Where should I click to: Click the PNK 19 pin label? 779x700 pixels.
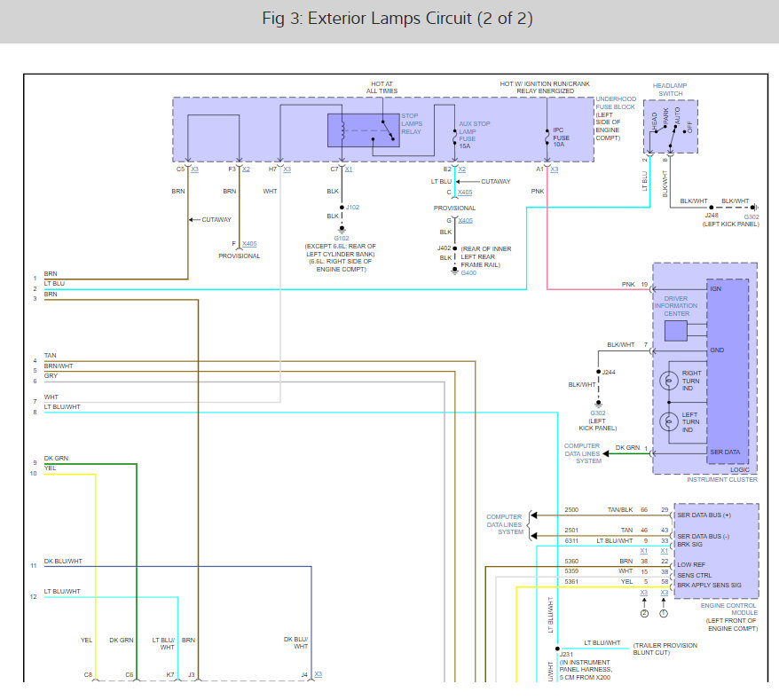tap(634, 284)
